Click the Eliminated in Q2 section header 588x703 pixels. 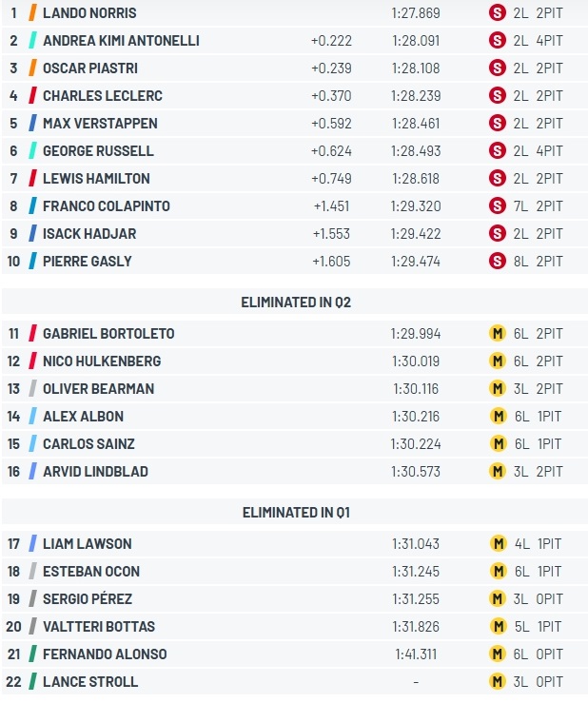click(x=296, y=303)
